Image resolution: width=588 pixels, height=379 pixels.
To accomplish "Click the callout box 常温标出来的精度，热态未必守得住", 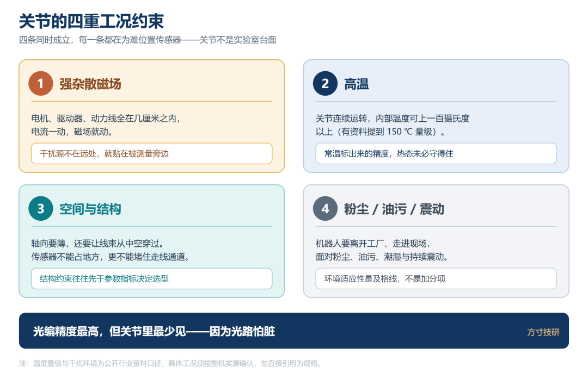I will tap(436, 153).
